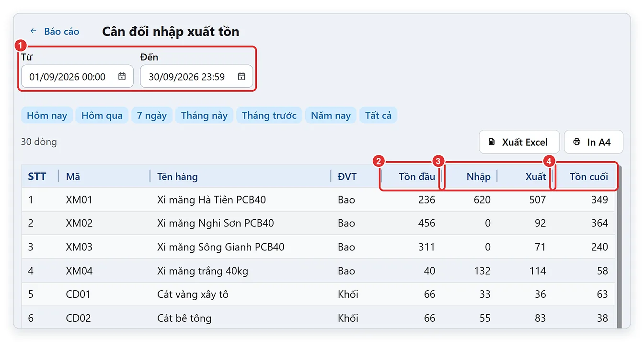Go back via Báo cáo link
Image resolution: width=644 pixels, height=342 pixels.
tap(62, 31)
